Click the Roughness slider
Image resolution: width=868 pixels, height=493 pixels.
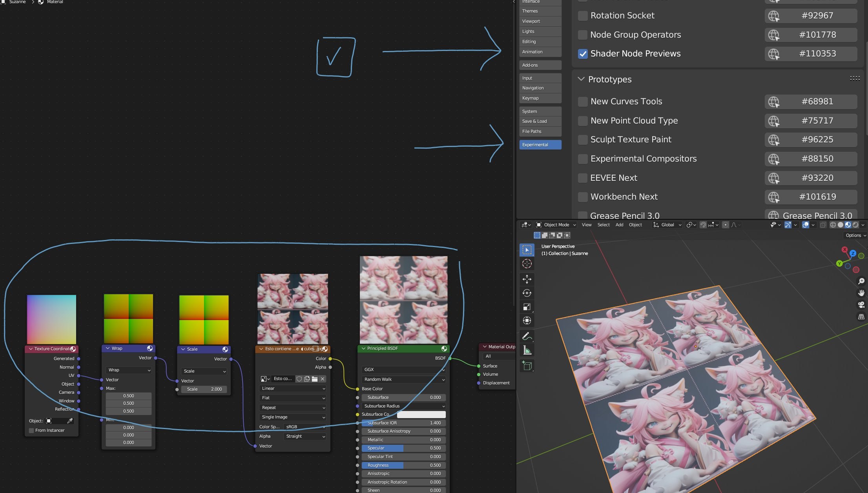[x=403, y=466]
